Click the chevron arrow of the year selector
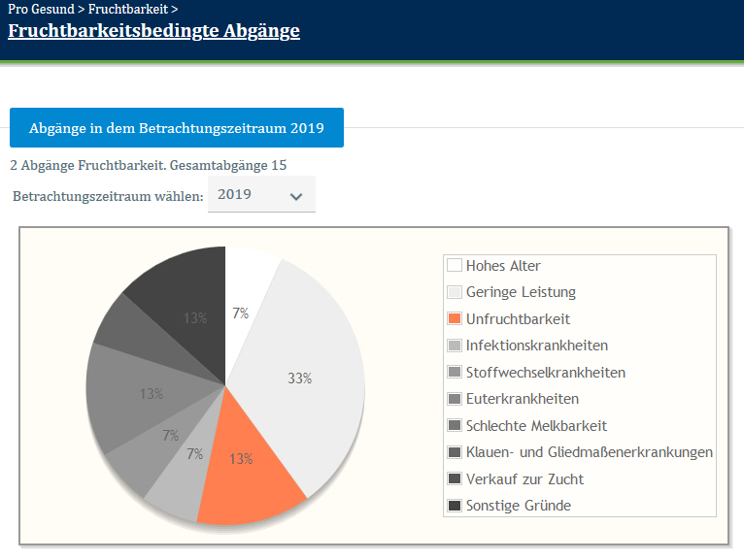 pos(296,197)
